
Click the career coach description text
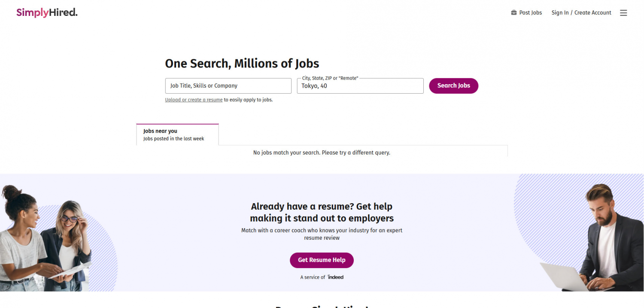pyautogui.click(x=322, y=234)
